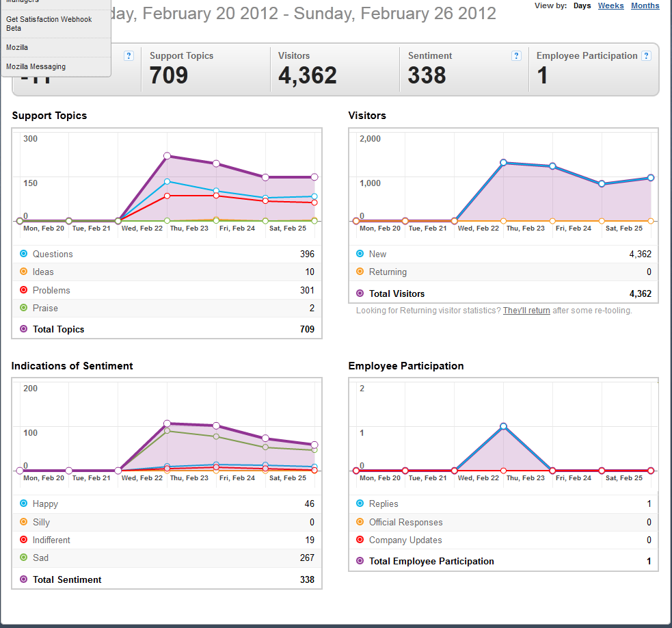Open the They'll return link
Viewport: 672px width, 628px height.
[x=526, y=310]
